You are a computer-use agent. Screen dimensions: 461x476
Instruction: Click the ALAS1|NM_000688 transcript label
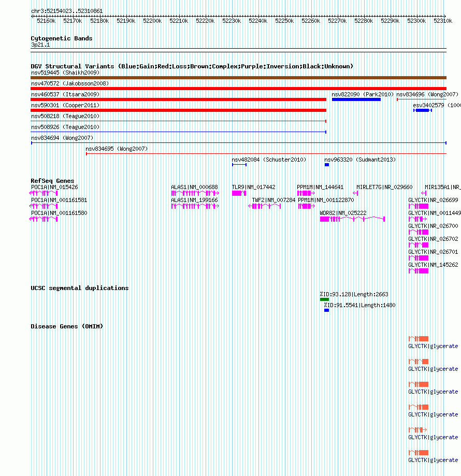pyautogui.click(x=194, y=187)
